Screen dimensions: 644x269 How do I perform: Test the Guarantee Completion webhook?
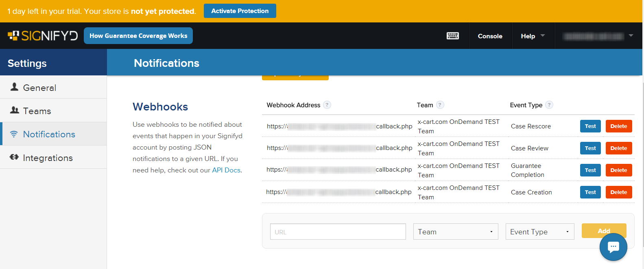click(590, 170)
